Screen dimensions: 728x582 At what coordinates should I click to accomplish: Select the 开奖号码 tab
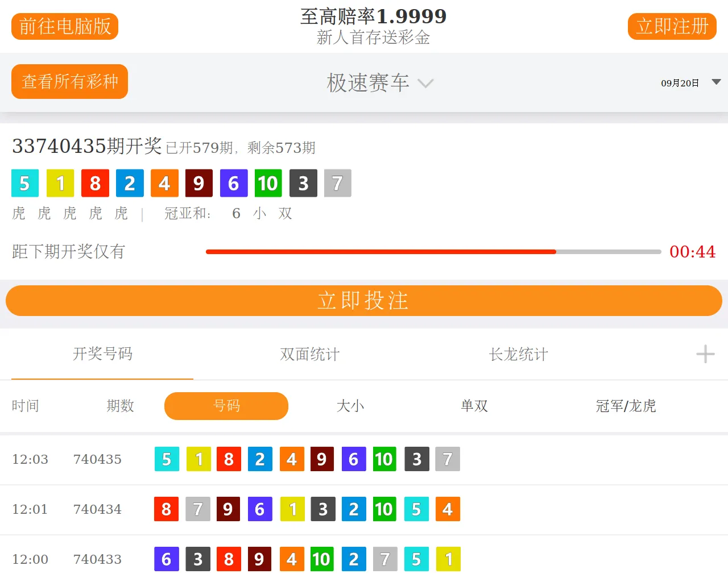(102, 354)
